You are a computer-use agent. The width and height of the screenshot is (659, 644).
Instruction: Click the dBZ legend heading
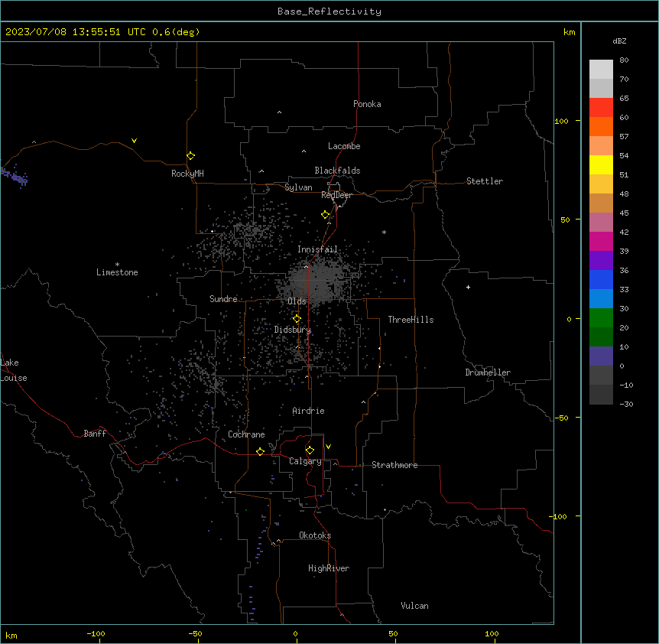[x=619, y=41]
